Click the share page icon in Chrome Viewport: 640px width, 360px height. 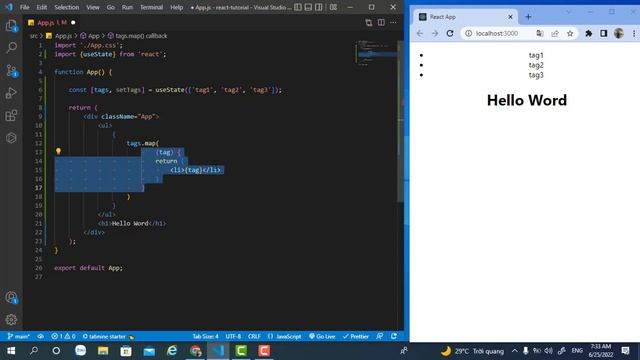pyautogui.click(x=555, y=33)
